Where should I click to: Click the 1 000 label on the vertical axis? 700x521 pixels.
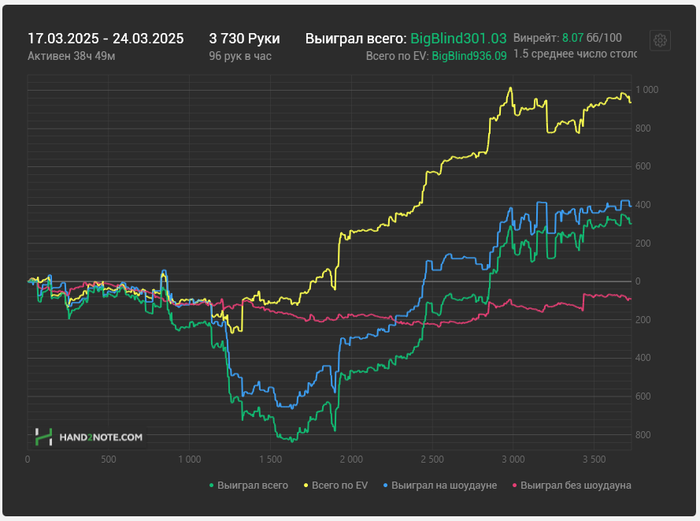(x=647, y=90)
